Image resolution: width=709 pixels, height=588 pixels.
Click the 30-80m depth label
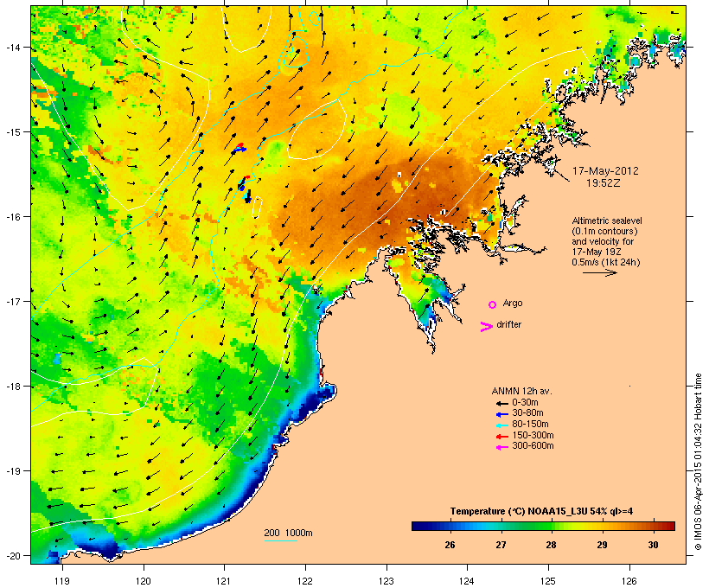[527, 413]
